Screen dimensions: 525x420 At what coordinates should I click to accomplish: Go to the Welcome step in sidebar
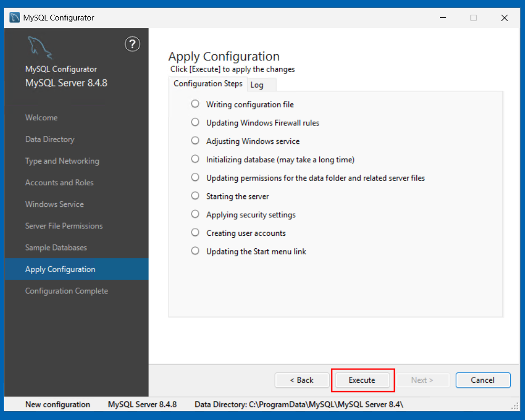point(41,118)
